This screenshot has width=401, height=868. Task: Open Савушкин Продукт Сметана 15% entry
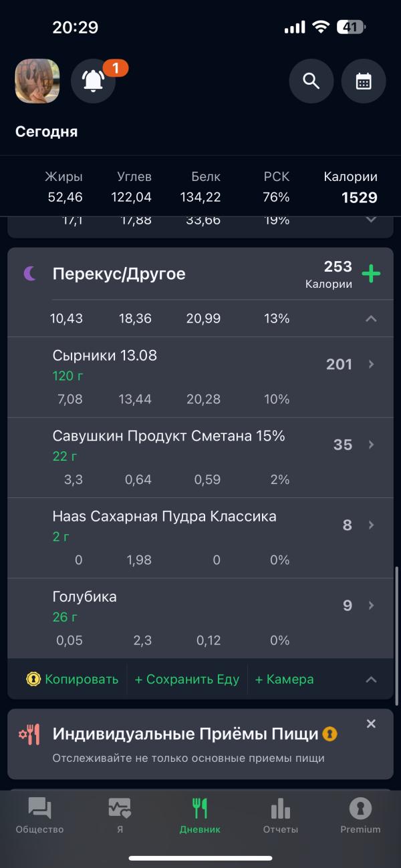tap(200, 457)
